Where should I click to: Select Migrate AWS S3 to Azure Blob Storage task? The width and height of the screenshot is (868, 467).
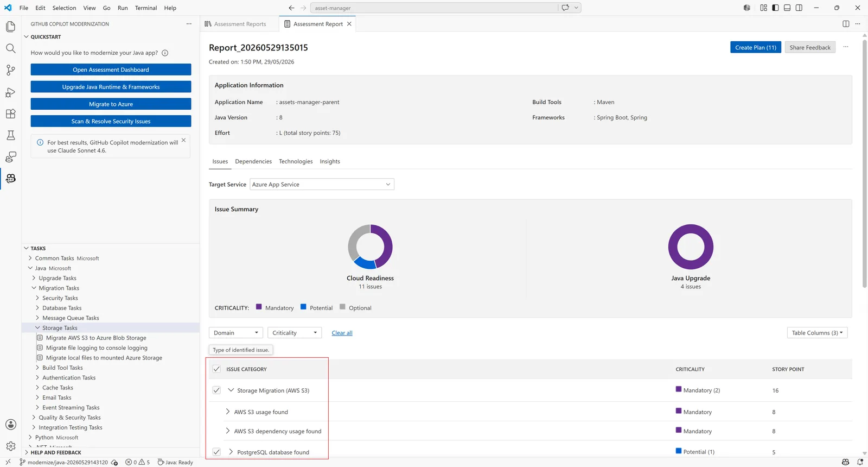pos(96,338)
